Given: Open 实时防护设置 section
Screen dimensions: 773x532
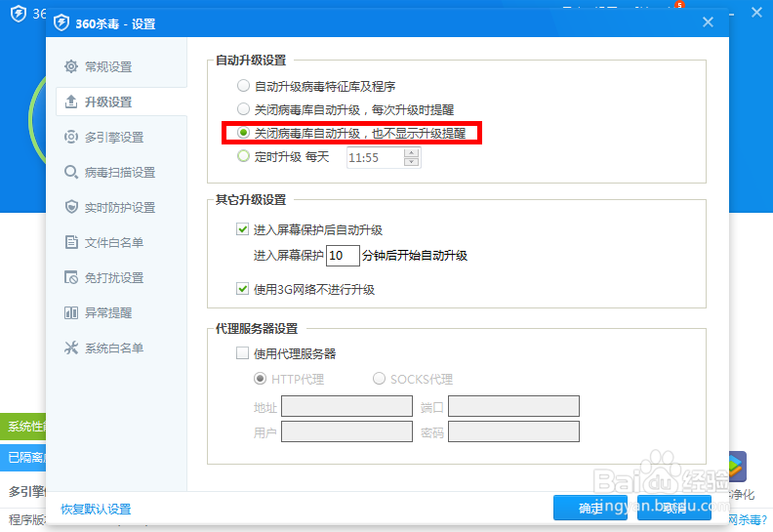Looking at the screenshot, I should click(121, 207).
